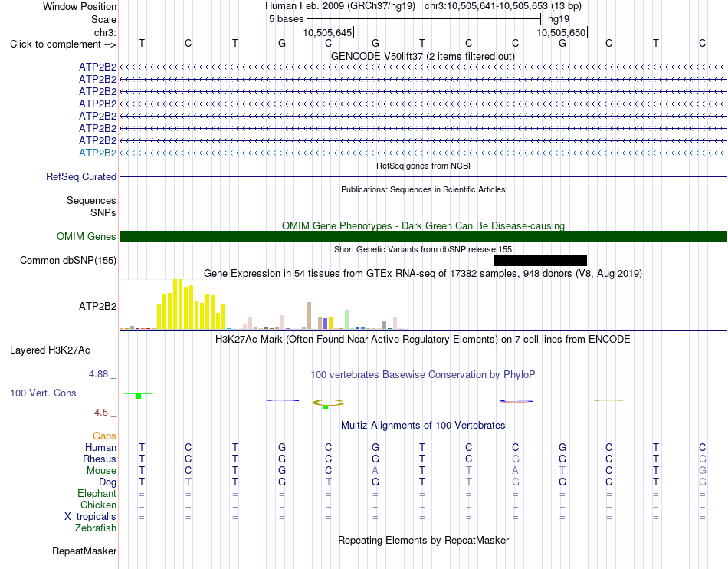This screenshot has width=728, height=569.
Task: Select the X_tropicalis species row label
Action: (x=90, y=517)
